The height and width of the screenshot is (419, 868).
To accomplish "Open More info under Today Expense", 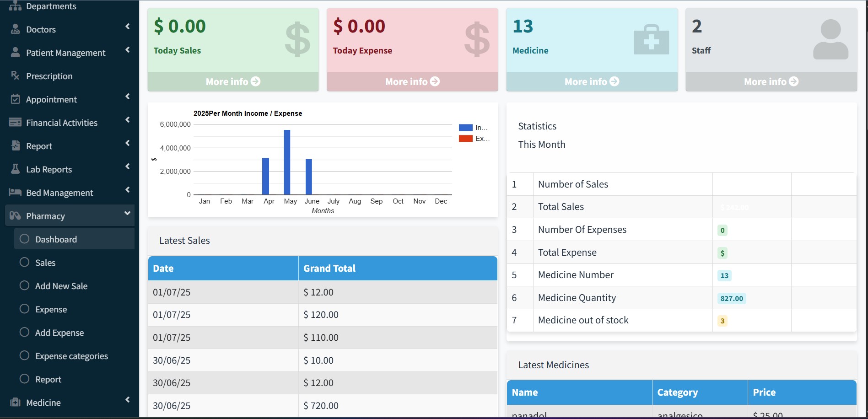I will (x=412, y=81).
